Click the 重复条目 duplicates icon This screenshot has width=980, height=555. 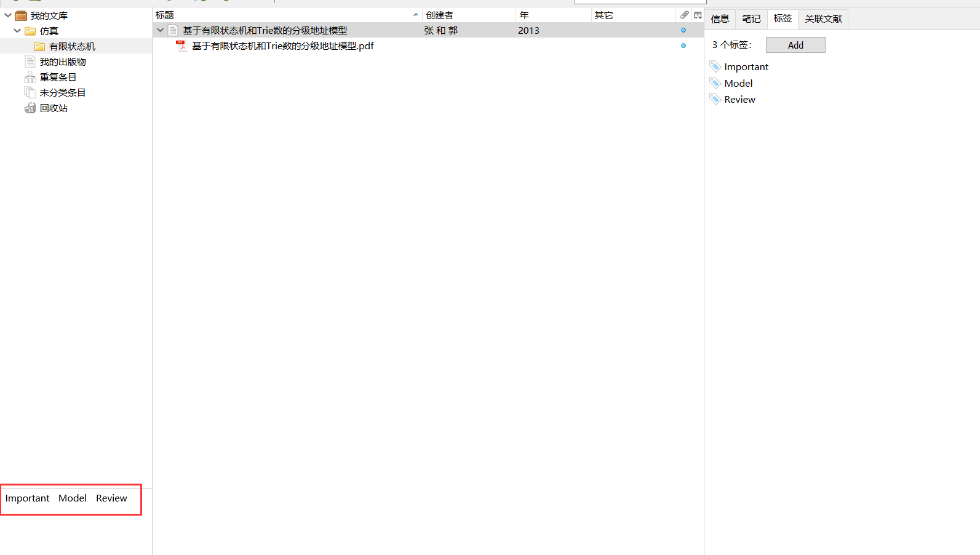pyautogui.click(x=30, y=77)
